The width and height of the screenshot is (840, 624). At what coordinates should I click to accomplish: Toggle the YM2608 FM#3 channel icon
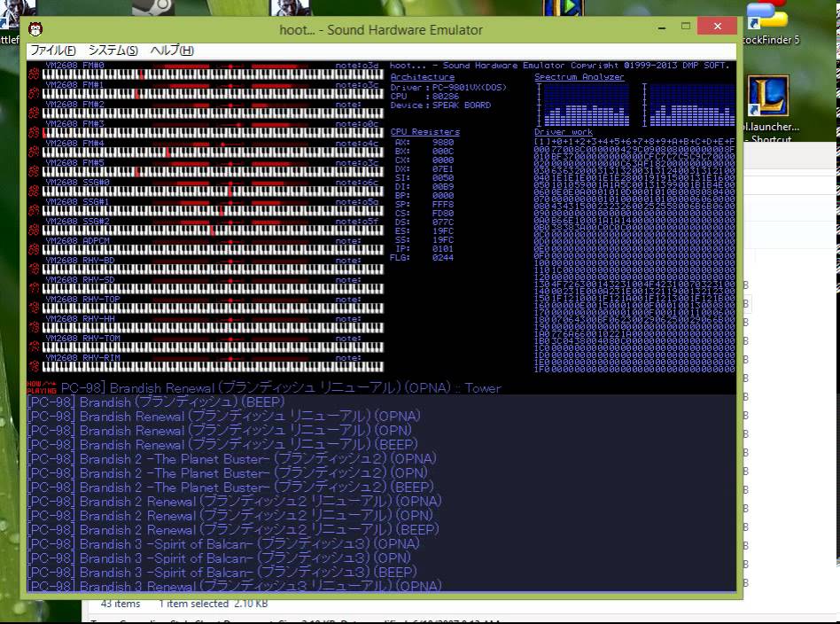pos(35,132)
